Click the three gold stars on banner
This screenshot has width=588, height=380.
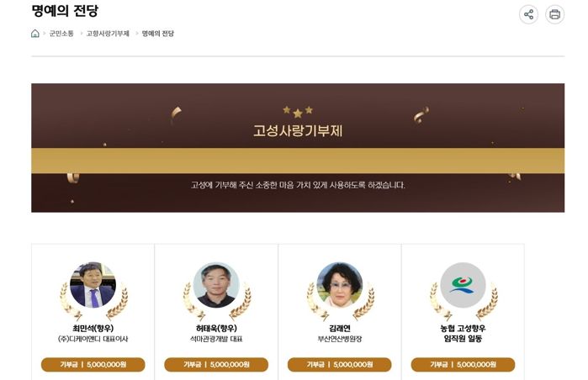click(x=298, y=112)
